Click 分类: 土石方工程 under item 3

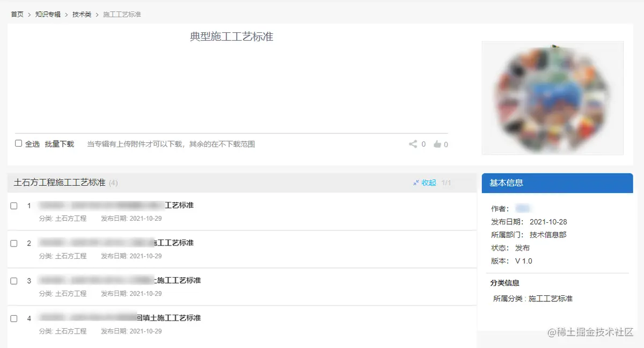tap(63, 294)
